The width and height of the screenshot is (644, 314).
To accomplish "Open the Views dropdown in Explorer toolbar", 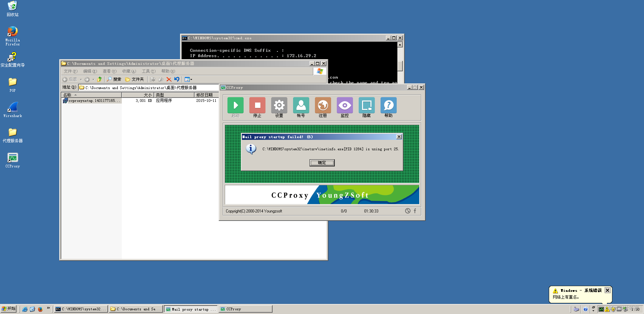I will [188, 79].
